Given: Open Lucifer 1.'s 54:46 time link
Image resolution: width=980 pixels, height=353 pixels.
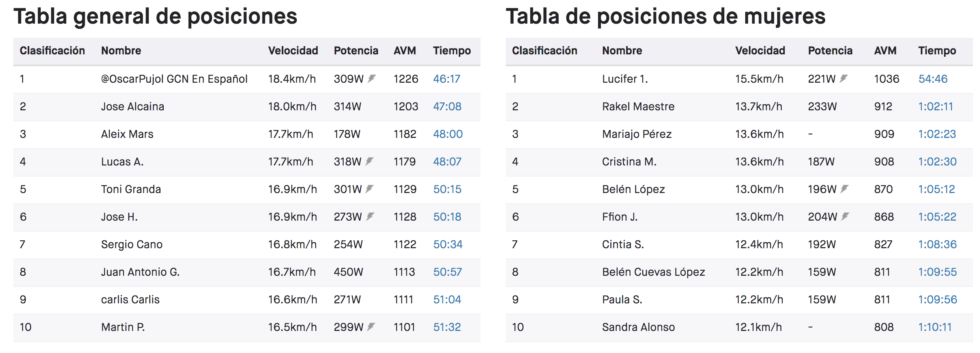Looking at the screenshot, I should pos(933,79).
